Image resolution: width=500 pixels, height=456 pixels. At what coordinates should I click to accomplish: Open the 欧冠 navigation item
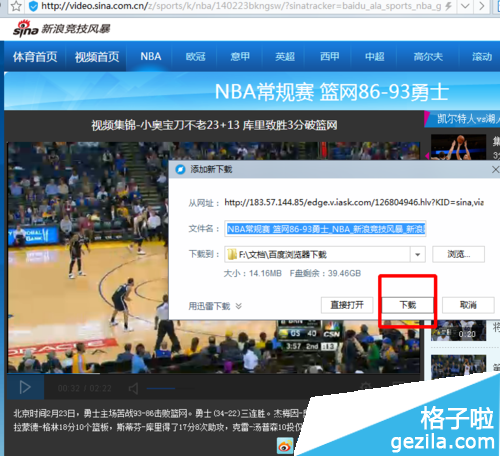pos(195,57)
